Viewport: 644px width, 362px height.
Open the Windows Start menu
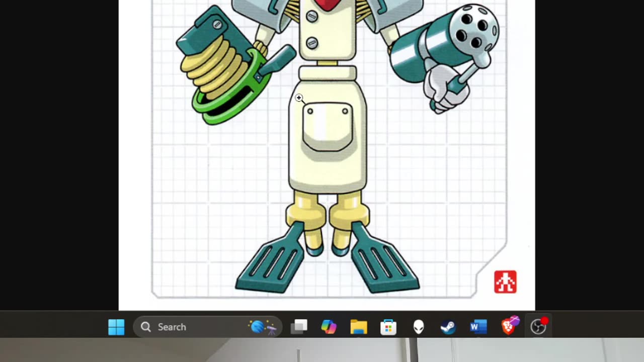click(116, 327)
